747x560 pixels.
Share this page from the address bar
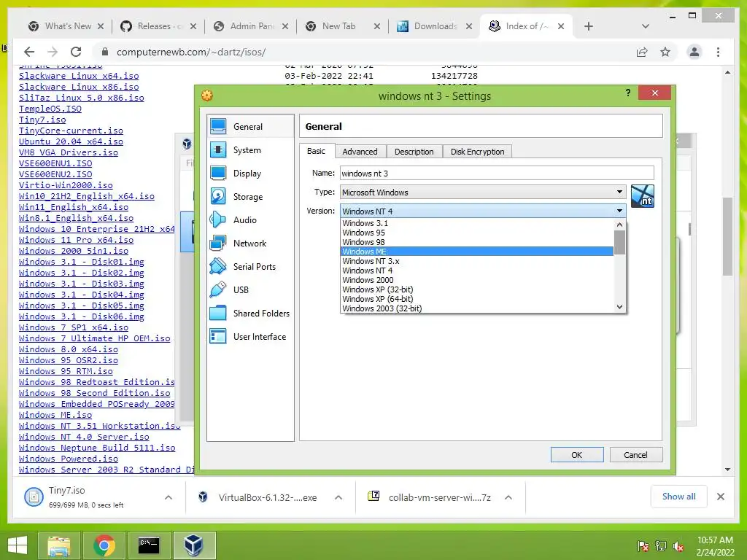coord(642,52)
